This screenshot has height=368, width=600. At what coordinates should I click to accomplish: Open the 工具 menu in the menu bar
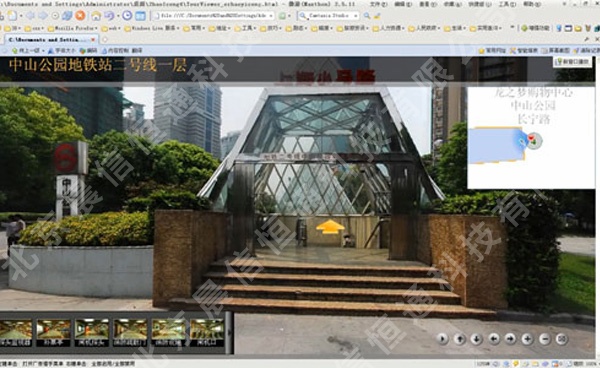(x=507, y=4)
